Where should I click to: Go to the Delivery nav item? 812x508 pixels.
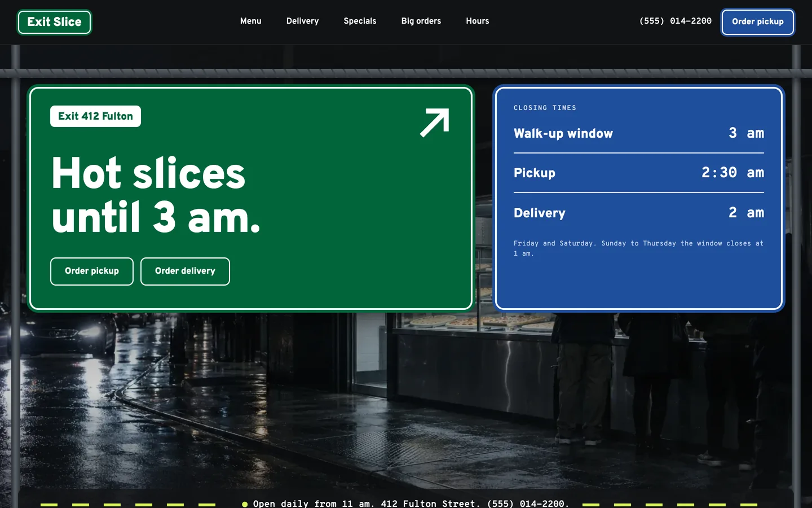pos(302,21)
